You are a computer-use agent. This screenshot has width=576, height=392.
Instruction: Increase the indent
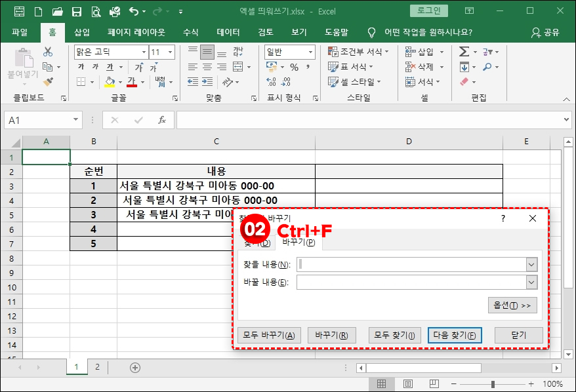tap(207, 82)
